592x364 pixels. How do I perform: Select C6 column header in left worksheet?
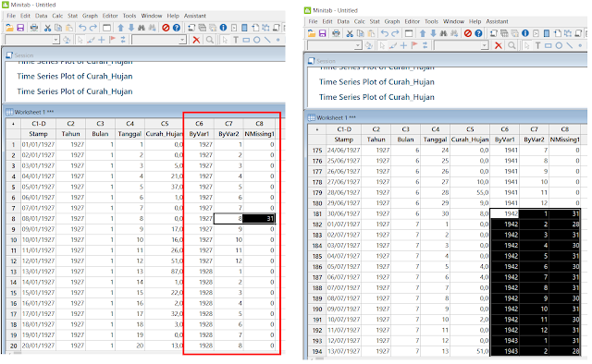coord(199,124)
